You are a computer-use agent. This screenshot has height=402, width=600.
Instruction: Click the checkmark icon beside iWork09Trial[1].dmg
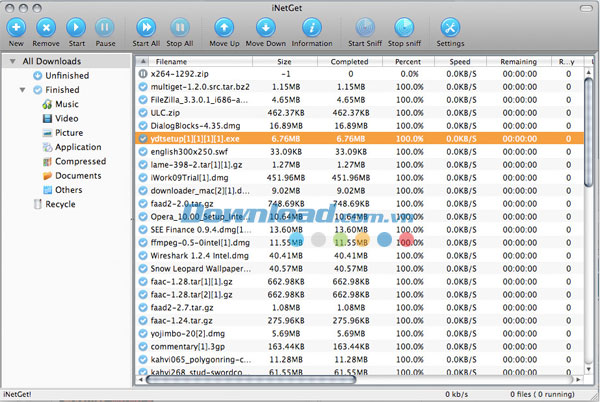[x=143, y=178]
